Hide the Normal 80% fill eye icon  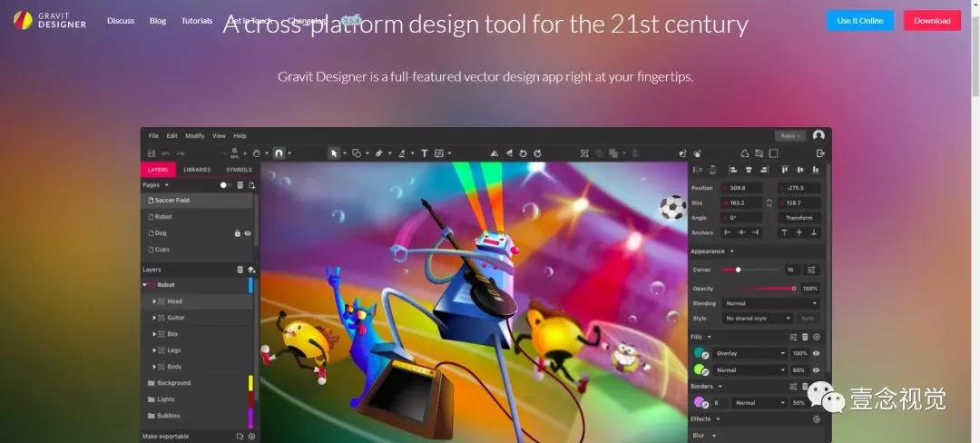(816, 369)
